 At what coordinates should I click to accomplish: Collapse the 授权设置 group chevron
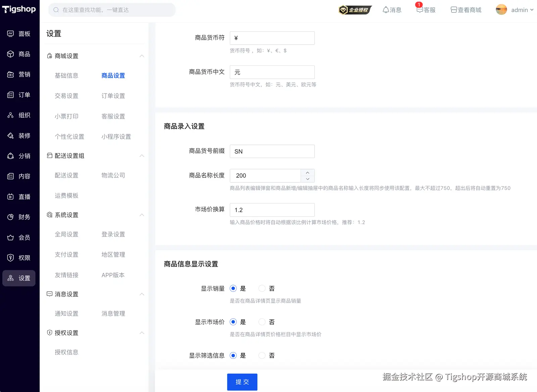pyautogui.click(x=142, y=333)
